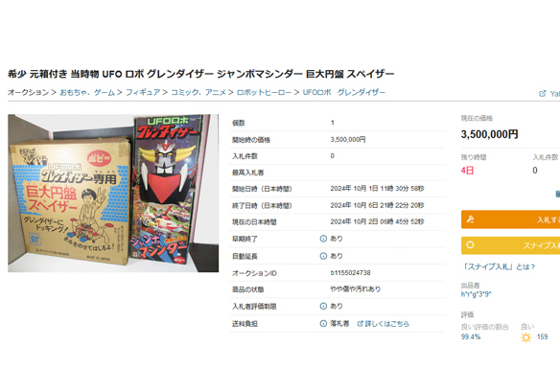Open the おもちゃ、ゲーム breadcrumb category

click(x=87, y=92)
